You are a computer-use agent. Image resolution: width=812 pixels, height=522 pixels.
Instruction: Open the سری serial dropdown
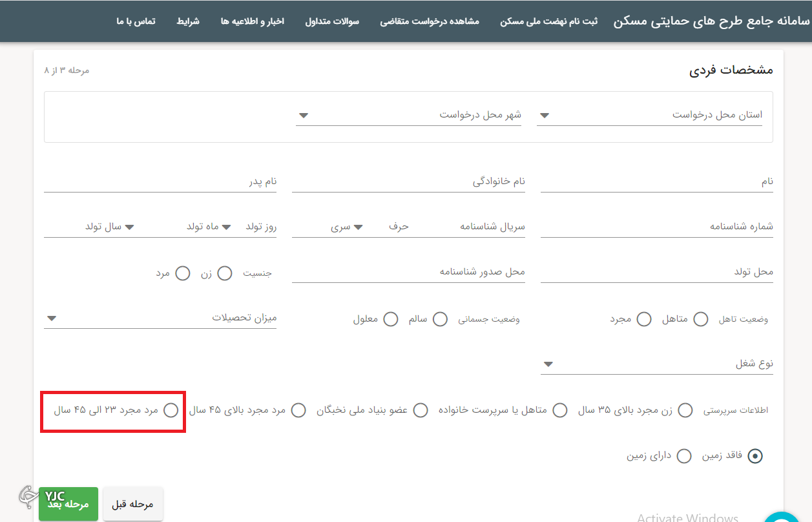(347, 227)
